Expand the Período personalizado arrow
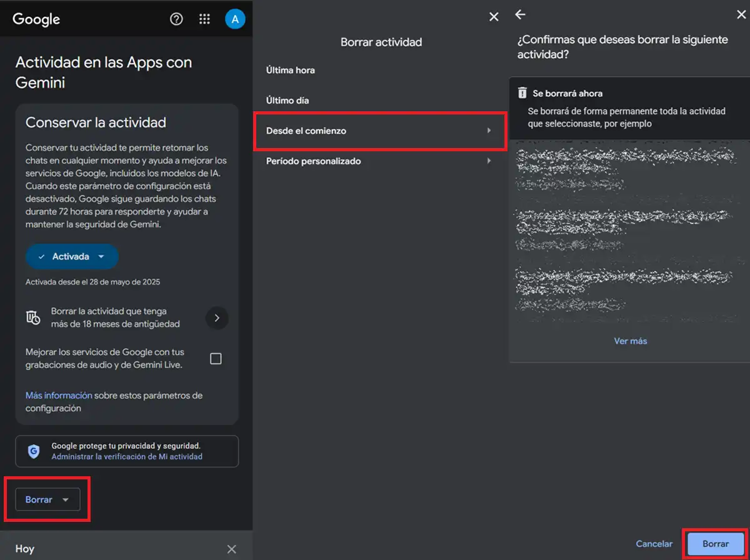This screenshot has height=560, width=750. pos(489,161)
